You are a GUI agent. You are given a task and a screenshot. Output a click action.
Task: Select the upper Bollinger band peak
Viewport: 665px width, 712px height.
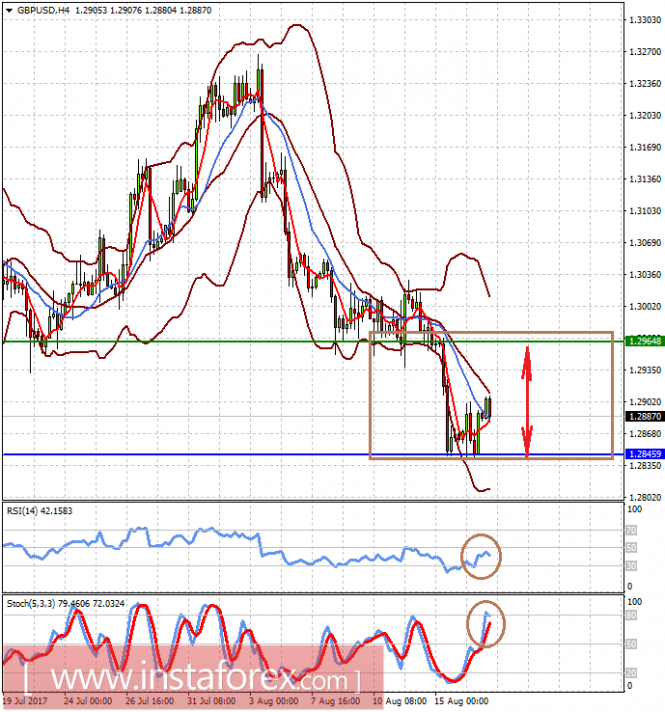tap(297, 25)
